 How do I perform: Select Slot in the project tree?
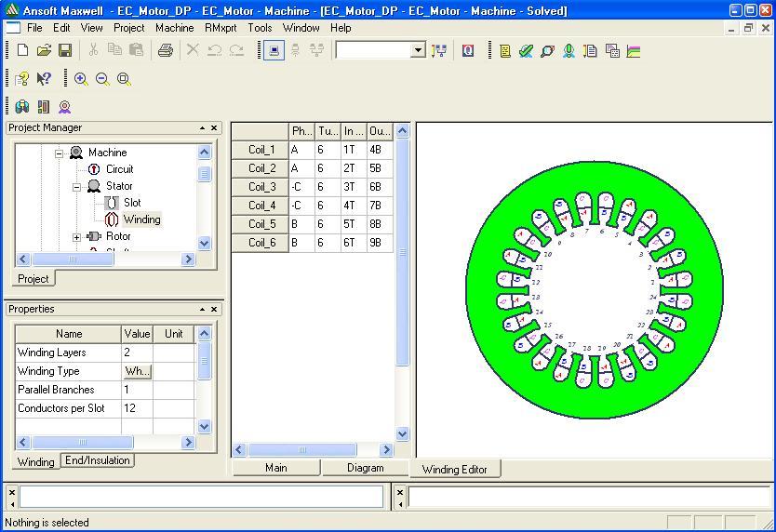point(132,203)
